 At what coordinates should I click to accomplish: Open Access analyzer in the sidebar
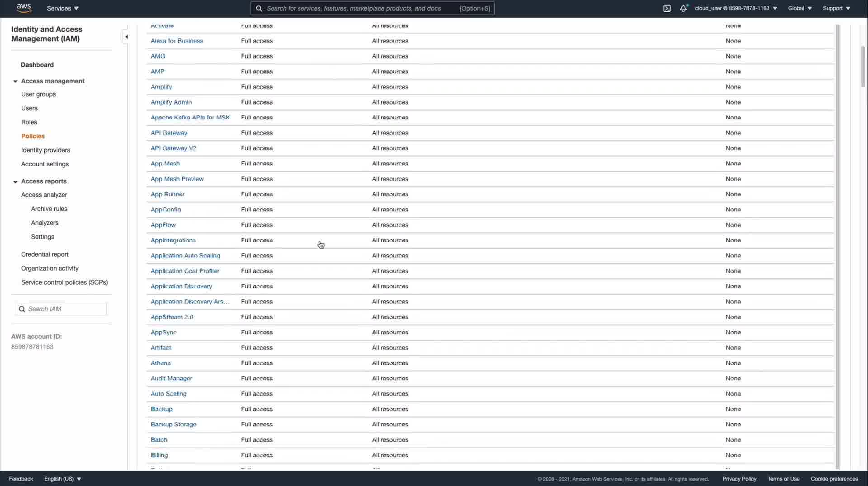tap(44, 195)
